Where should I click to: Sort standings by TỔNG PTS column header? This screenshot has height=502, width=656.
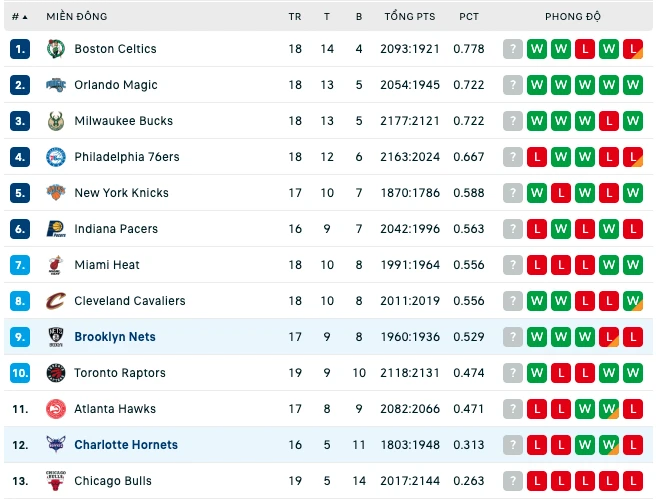(410, 17)
